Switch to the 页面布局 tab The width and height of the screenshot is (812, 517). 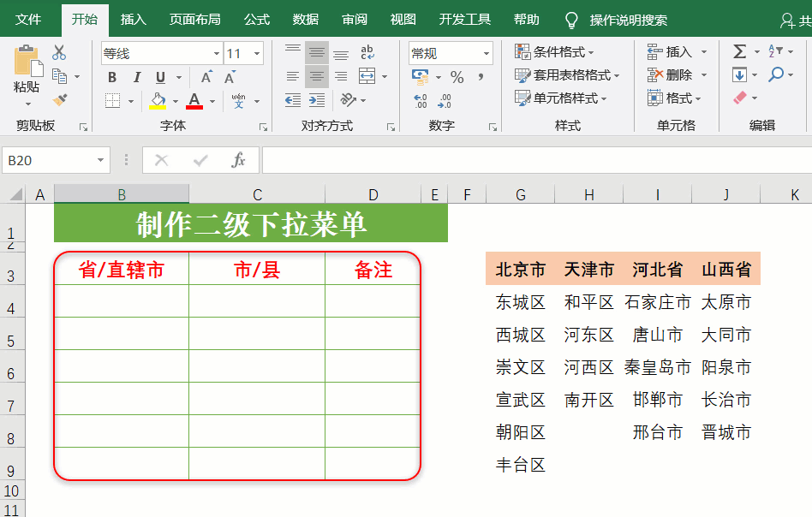click(x=195, y=20)
